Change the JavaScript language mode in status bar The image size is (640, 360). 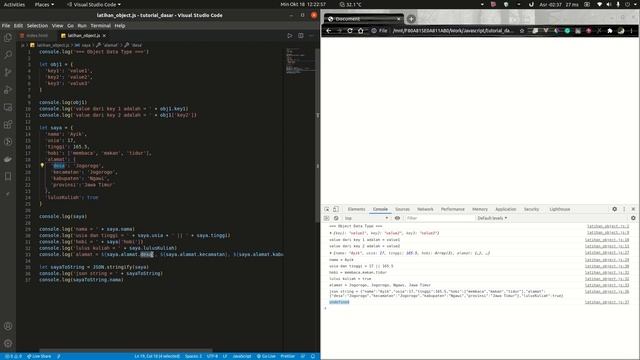tap(242, 356)
